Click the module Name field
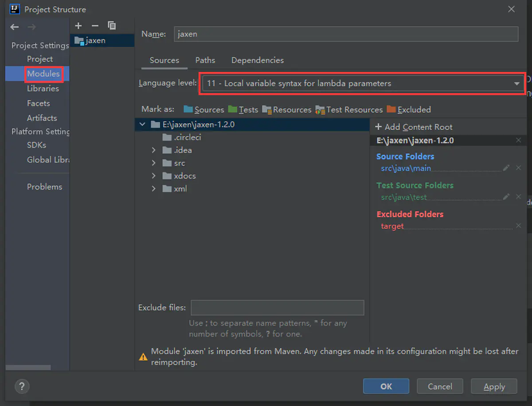Screen dimensions: 532x406 346,34
